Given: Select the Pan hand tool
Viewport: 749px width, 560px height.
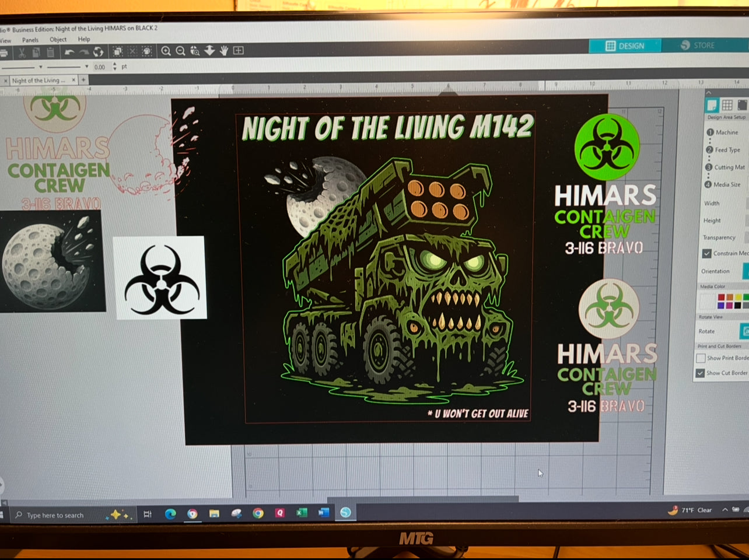Looking at the screenshot, I should tap(224, 51).
